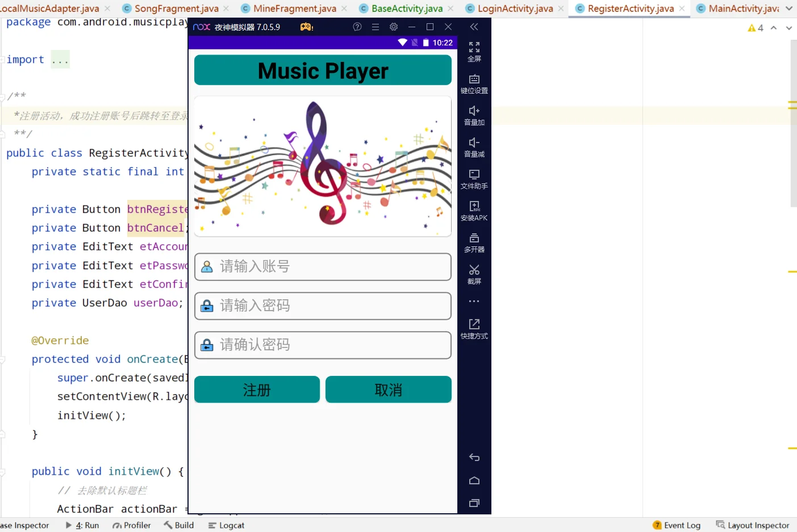This screenshot has height=532, width=797.
Task: Collapse the Nox sidebar with double chevron
Action: [474, 27]
